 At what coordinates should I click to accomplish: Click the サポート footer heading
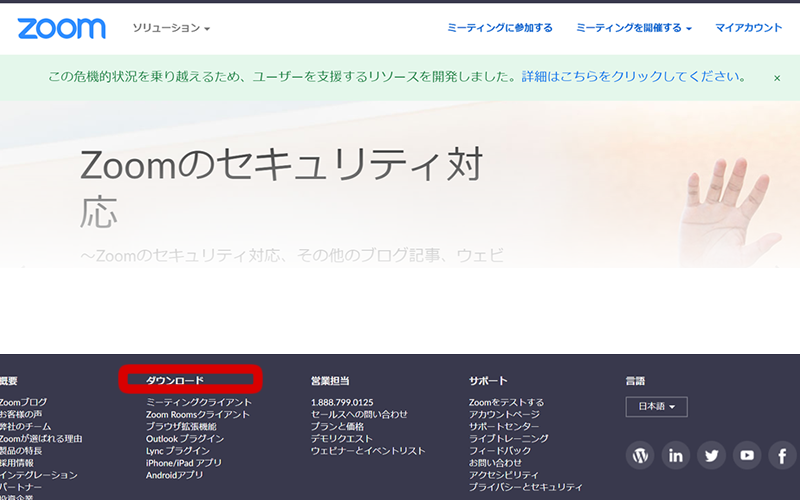488,381
